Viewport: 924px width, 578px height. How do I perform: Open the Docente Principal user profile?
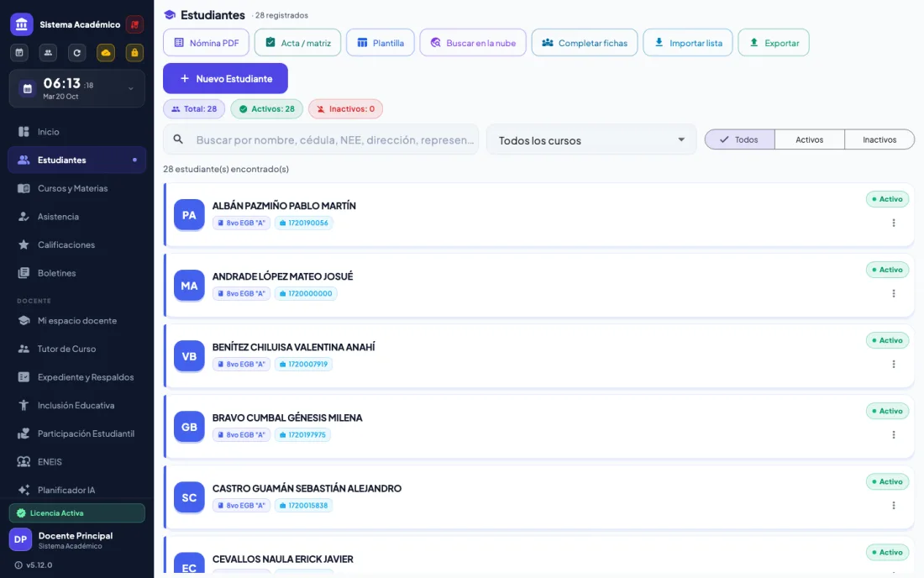tap(76, 539)
